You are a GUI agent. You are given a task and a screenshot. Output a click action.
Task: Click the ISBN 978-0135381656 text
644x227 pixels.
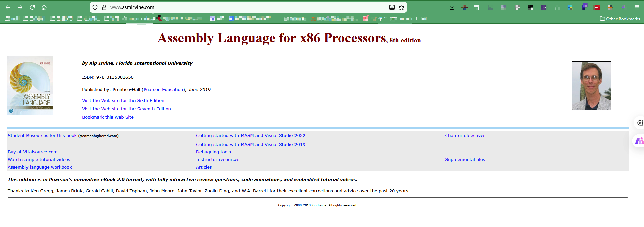tap(108, 77)
